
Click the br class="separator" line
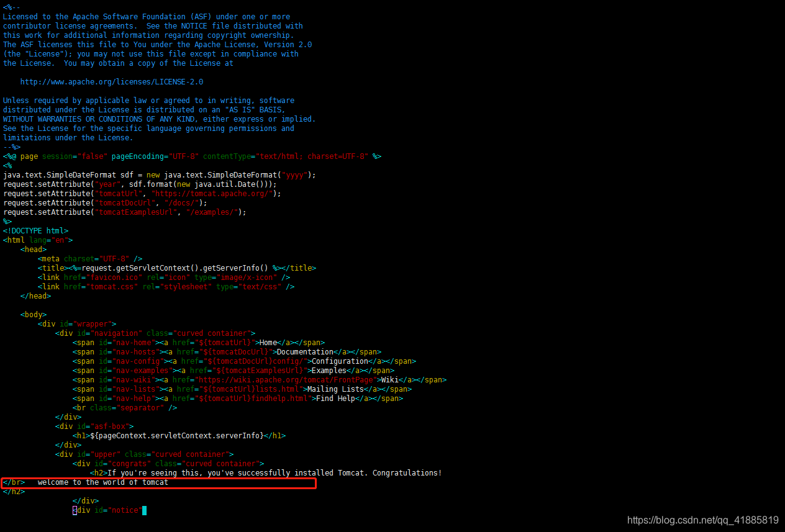(x=125, y=408)
